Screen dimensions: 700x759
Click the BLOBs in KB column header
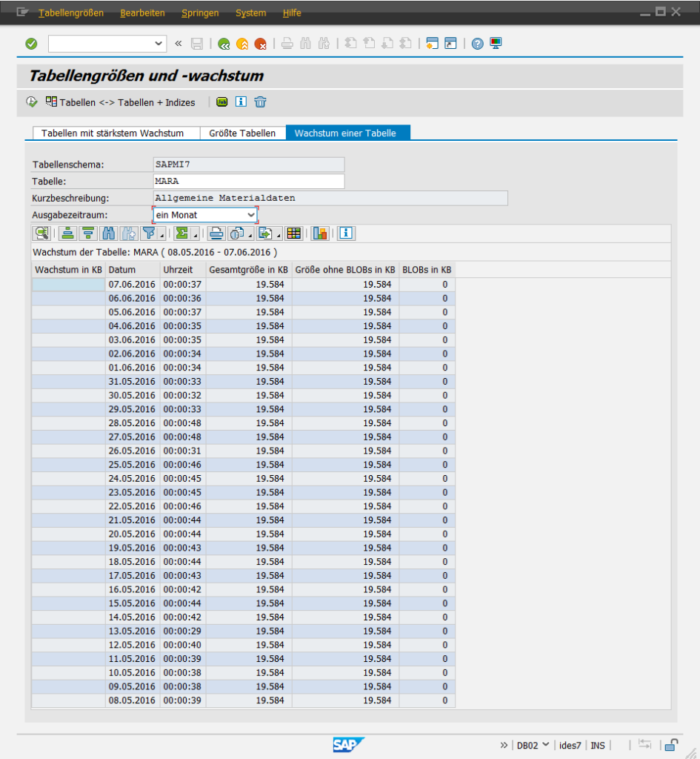(x=427, y=270)
